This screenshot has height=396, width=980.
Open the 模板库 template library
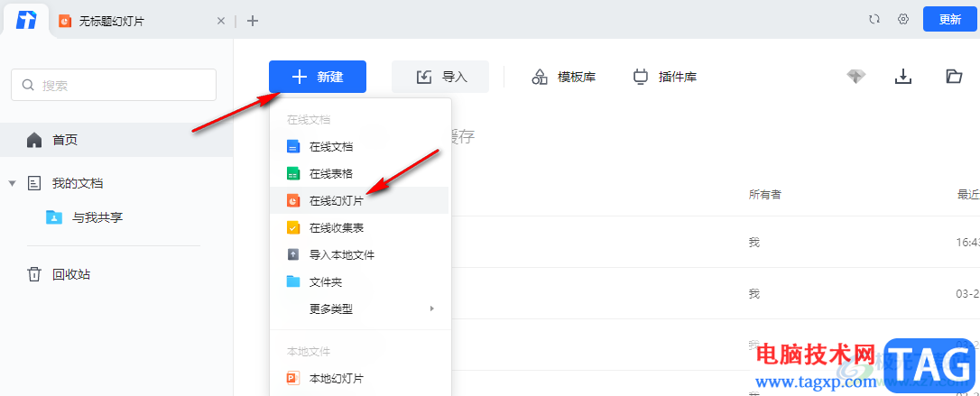click(x=564, y=77)
